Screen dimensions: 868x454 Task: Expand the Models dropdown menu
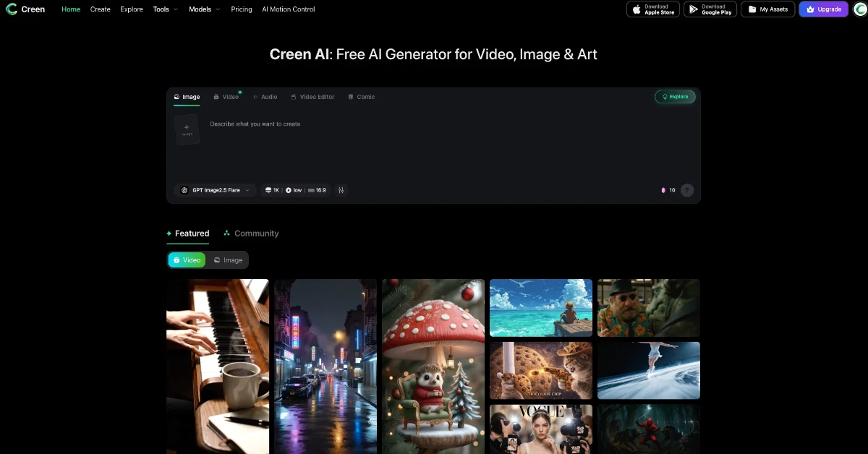coord(204,9)
